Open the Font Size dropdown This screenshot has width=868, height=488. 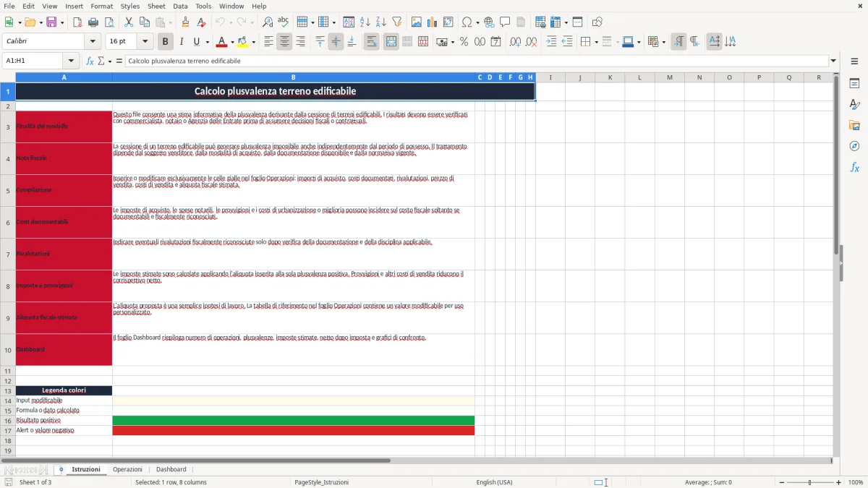pos(145,42)
